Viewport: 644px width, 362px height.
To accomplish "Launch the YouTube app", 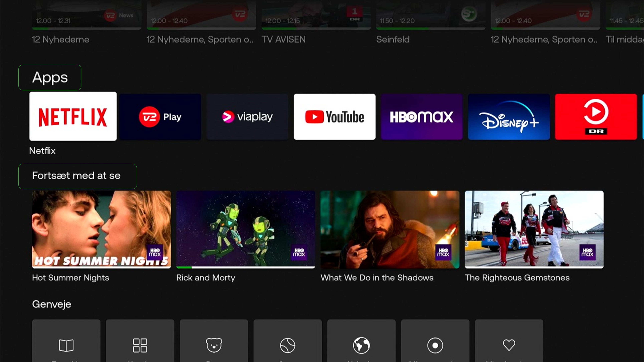I will (x=334, y=117).
